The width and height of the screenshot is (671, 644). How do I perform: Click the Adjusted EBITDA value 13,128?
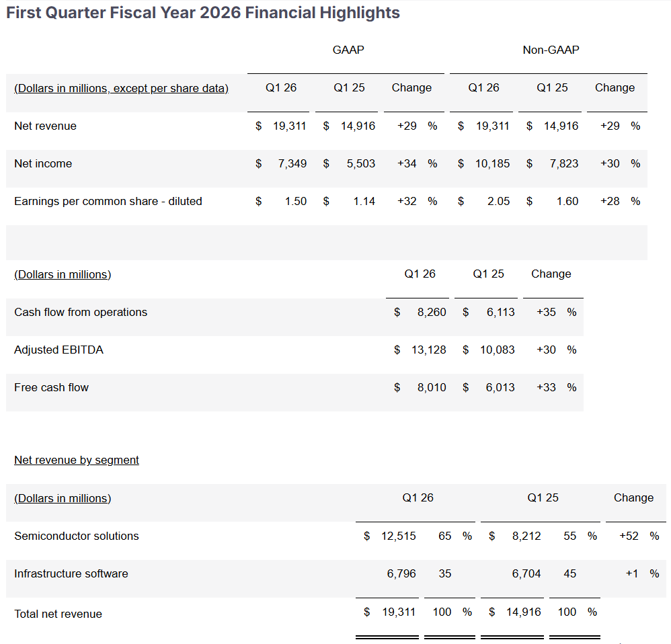point(429,350)
